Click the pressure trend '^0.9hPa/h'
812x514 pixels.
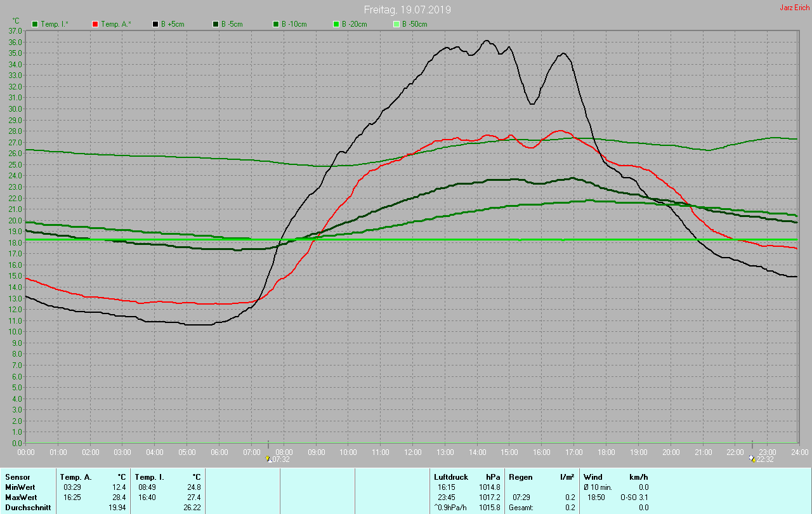(x=451, y=508)
